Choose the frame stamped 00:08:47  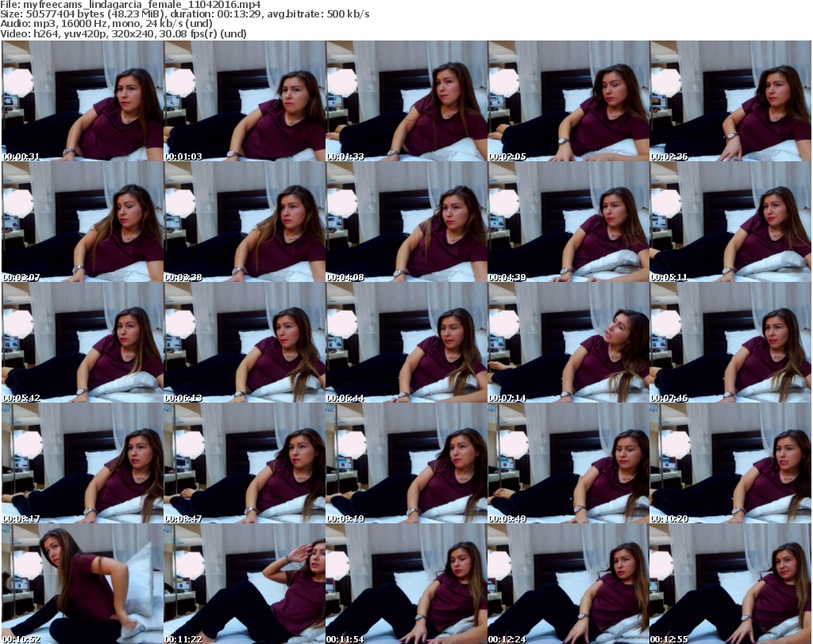point(245,463)
